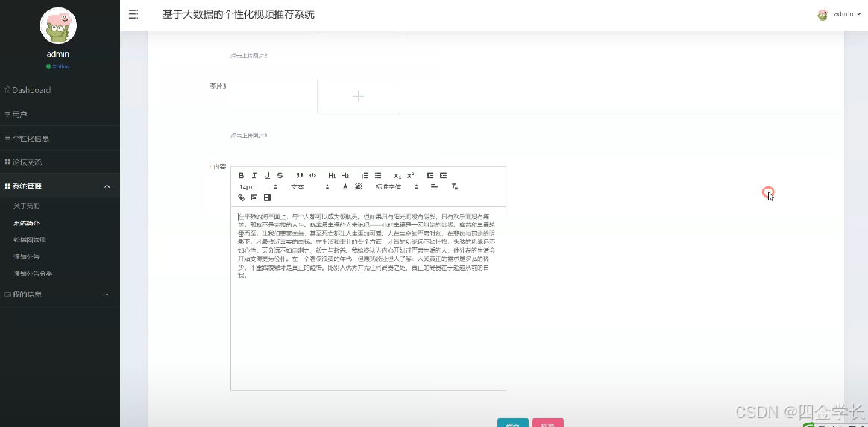Click the 点击上传图片2 hint text

tap(249, 56)
